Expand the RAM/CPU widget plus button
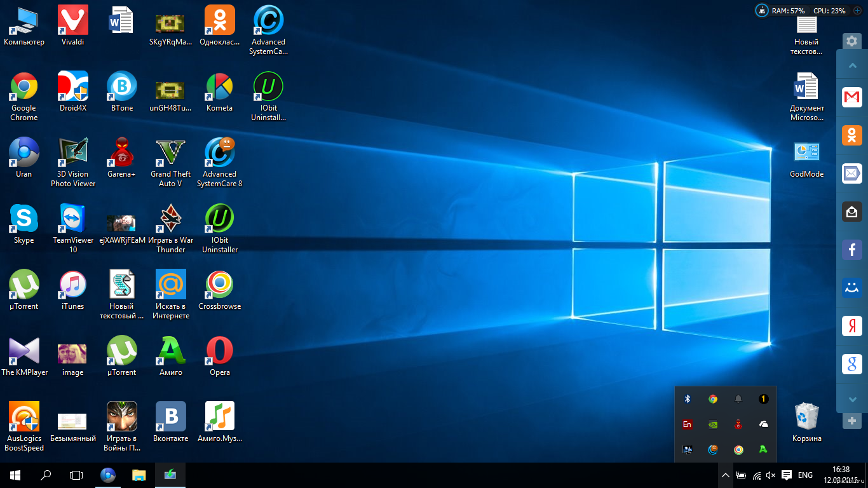This screenshot has width=868, height=488. coord(857,11)
